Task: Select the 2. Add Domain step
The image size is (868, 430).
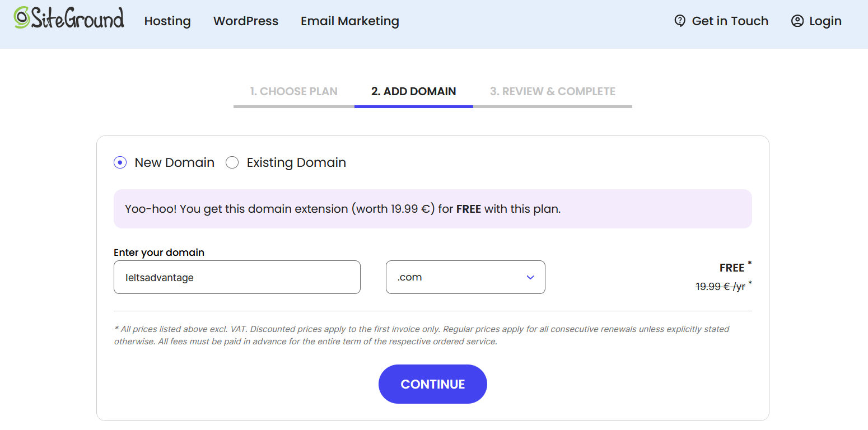Action: pos(414,91)
